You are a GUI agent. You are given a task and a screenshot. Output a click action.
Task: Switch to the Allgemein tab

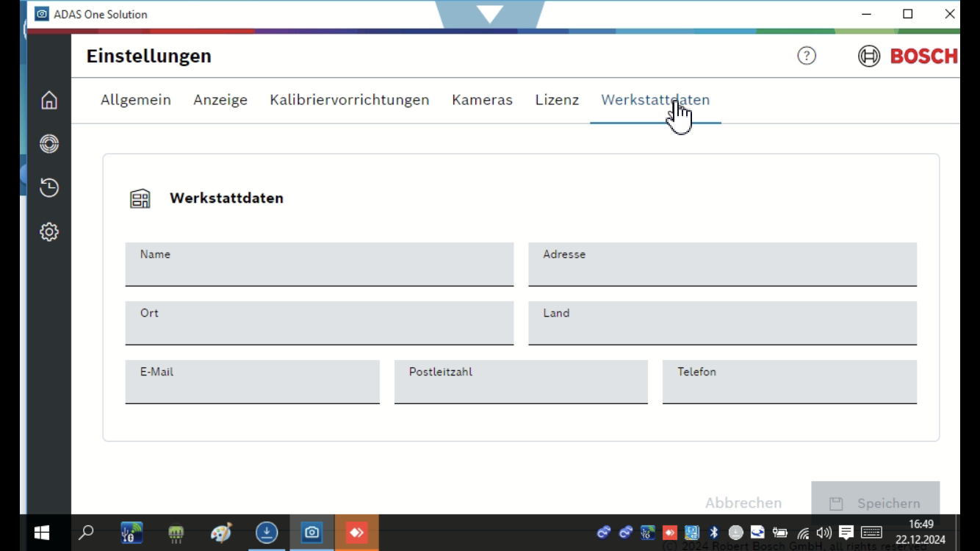tap(136, 100)
